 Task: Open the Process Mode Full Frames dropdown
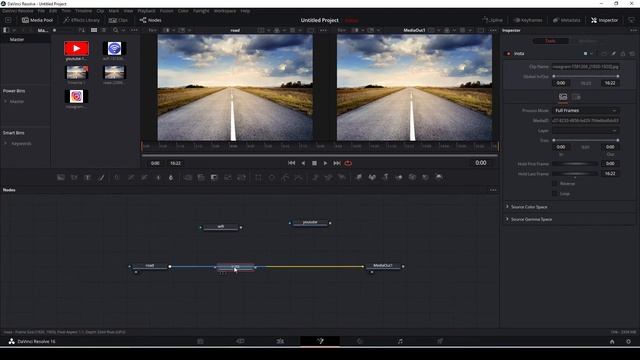tap(585, 111)
